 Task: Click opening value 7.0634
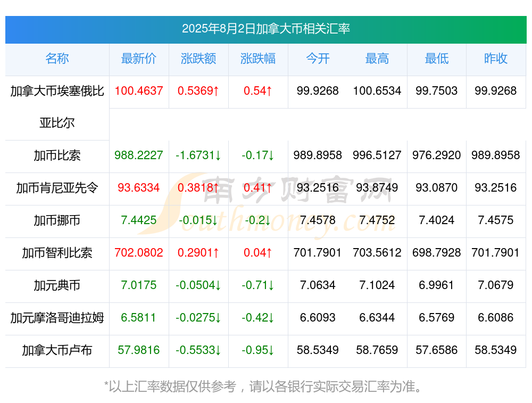[318, 285]
